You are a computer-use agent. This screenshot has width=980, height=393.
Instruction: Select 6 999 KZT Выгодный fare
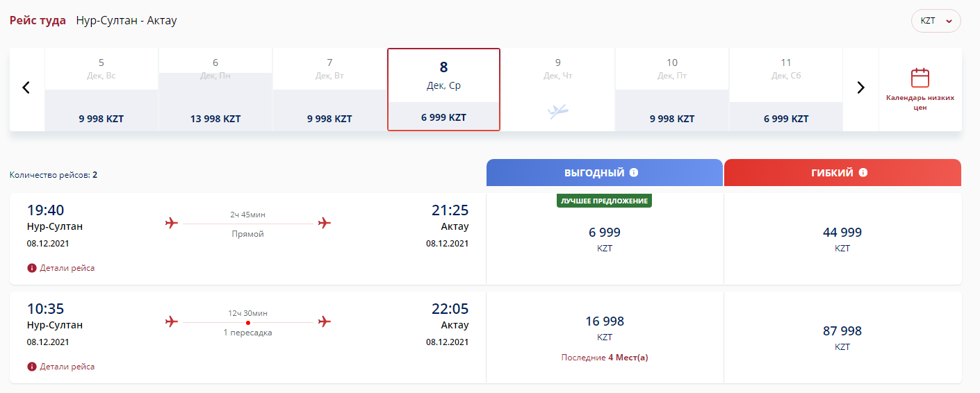[605, 239]
